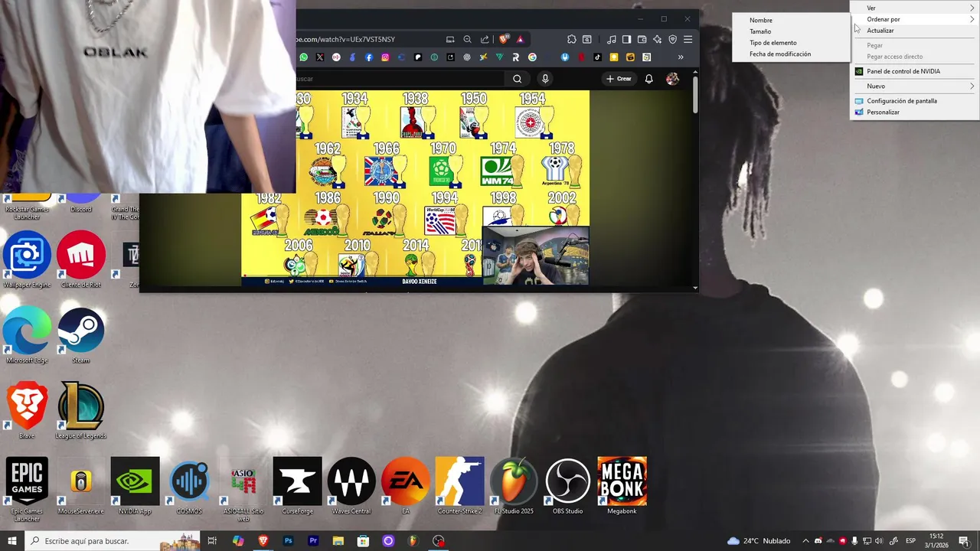Select Personalizar in the context menu
The image size is (980, 551).
(x=915, y=112)
